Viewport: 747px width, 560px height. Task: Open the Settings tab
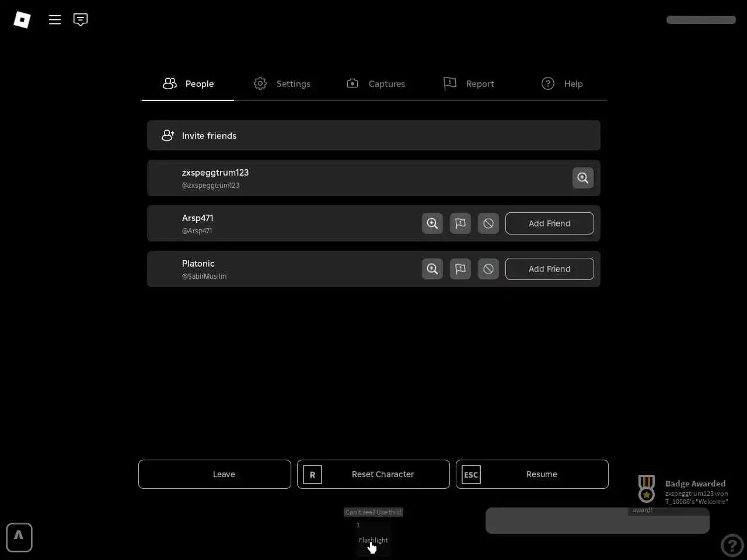coord(282,84)
